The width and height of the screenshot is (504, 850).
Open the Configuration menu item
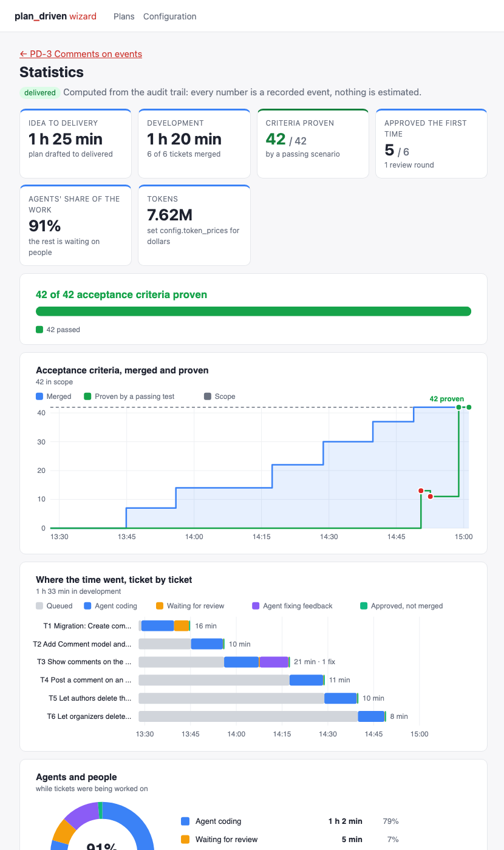[x=170, y=16]
